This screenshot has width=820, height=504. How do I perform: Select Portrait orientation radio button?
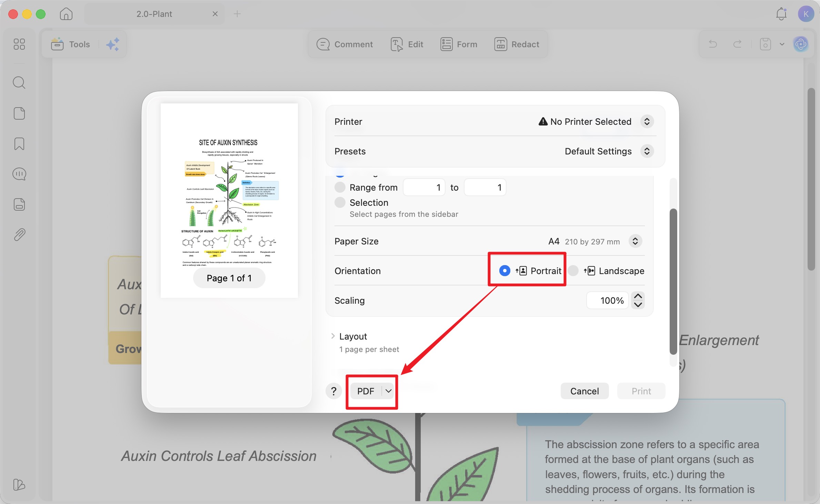coord(504,271)
